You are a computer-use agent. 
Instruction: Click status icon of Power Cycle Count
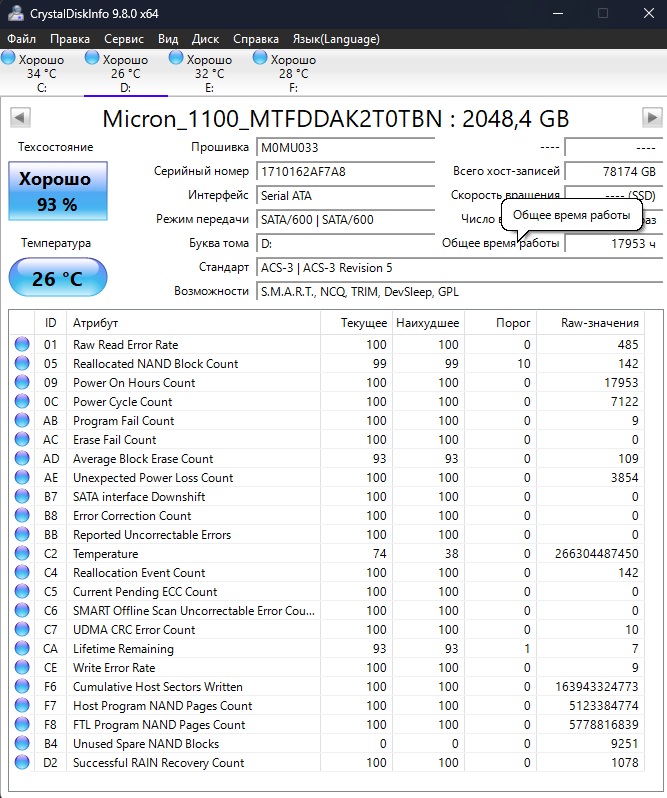coord(22,402)
